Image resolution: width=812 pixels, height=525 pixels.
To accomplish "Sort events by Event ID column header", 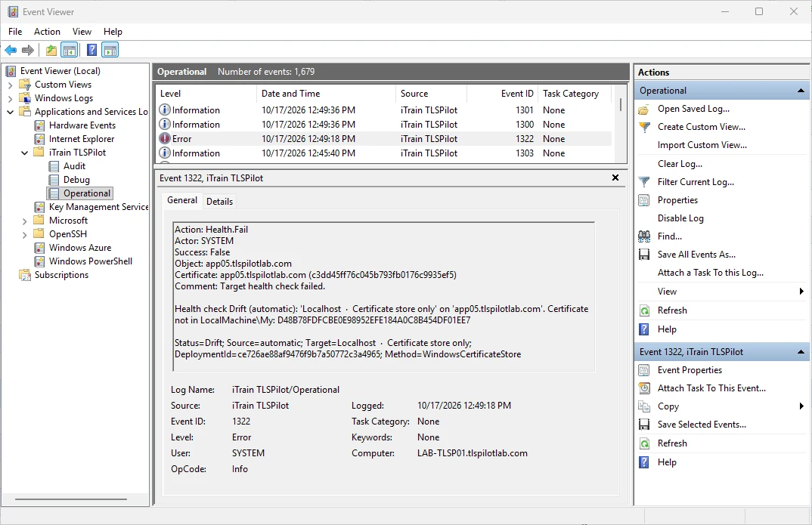I will (x=502, y=94).
